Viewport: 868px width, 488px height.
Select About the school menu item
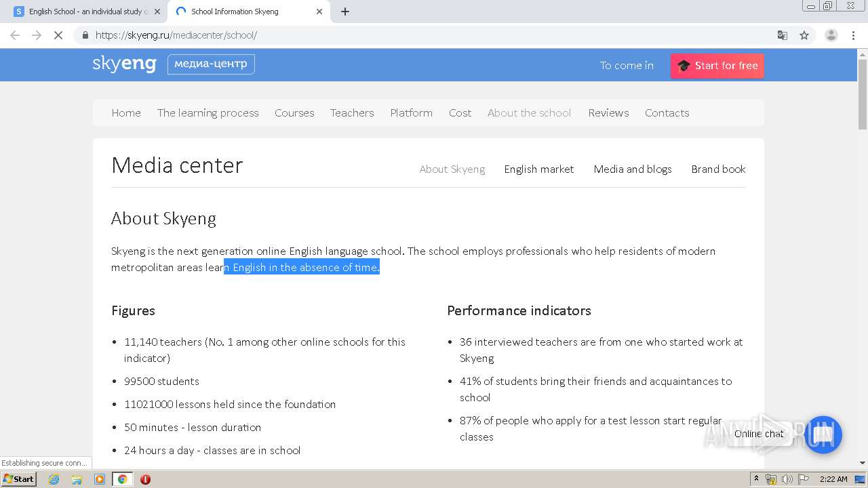(x=530, y=113)
